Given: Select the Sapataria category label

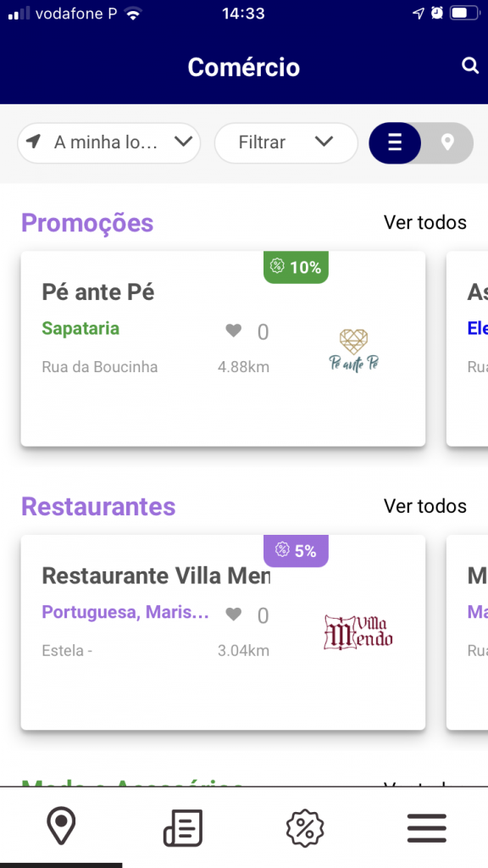Looking at the screenshot, I should pyautogui.click(x=80, y=328).
